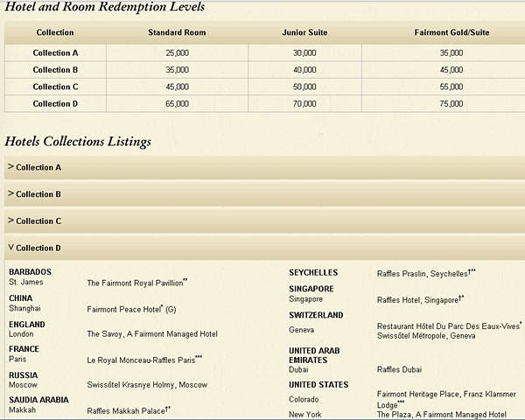
Task: Select the Collection D row label in table
Action: 55,104
